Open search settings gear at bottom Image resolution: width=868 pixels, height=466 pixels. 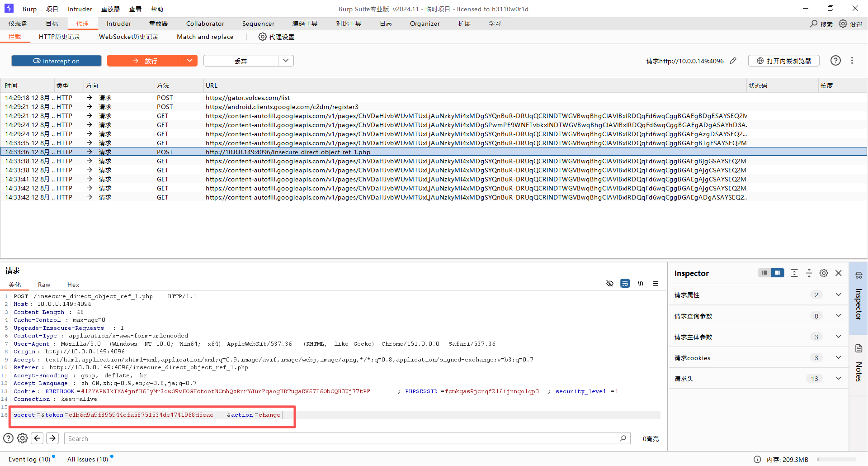click(23, 438)
